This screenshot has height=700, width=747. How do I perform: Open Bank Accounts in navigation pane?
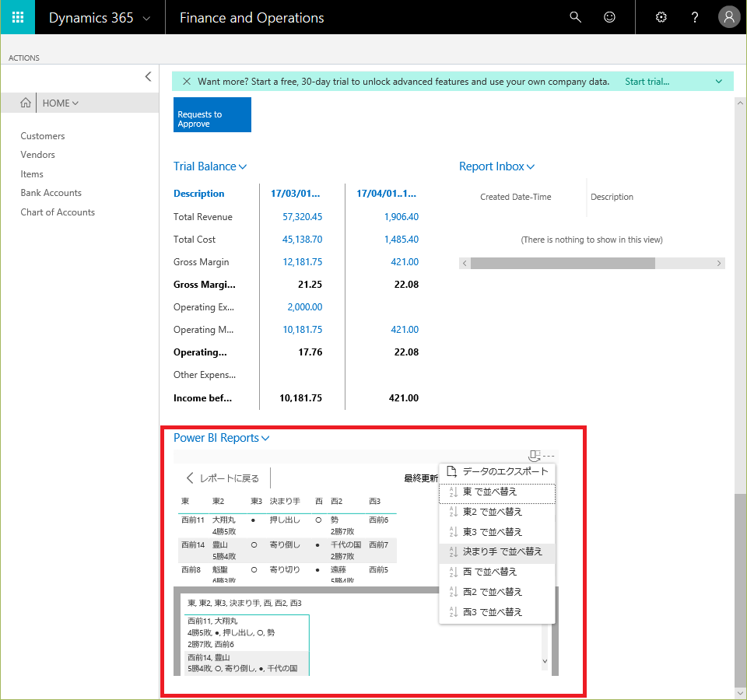coord(51,193)
